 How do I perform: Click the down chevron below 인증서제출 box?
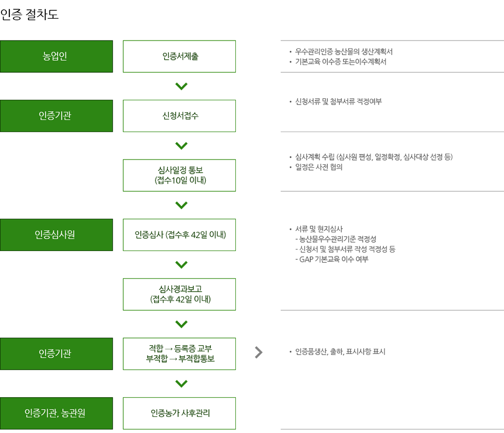coord(181,86)
